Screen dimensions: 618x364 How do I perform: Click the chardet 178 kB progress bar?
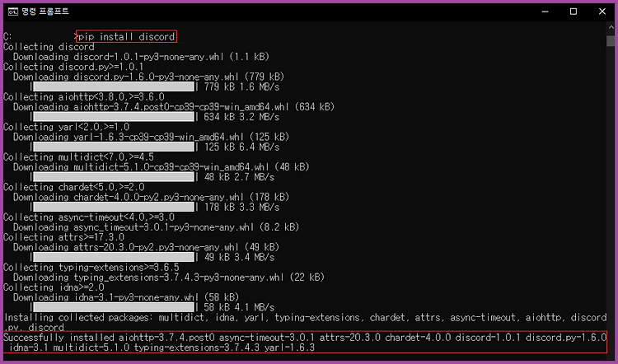click(x=114, y=207)
